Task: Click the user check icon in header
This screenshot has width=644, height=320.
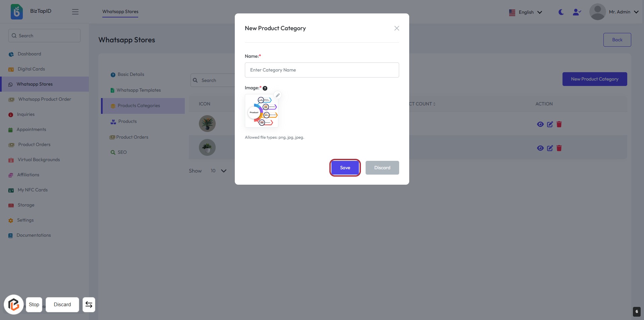Action: pos(577,12)
